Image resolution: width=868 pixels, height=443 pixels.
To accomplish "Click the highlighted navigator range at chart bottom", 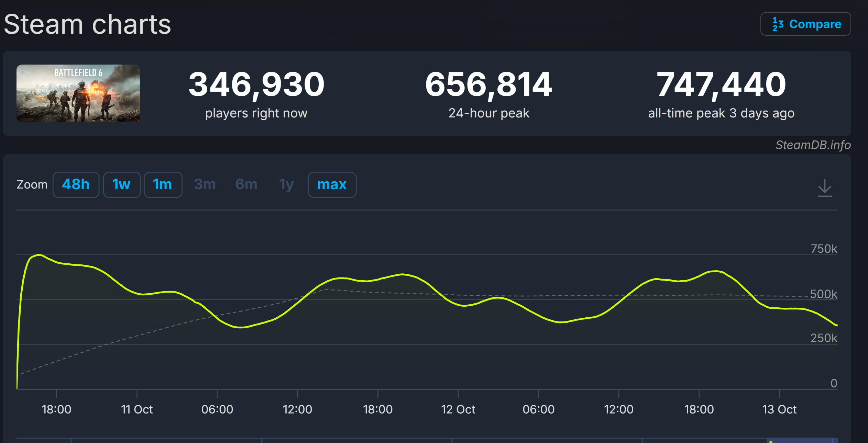I will pyautogui.click(x=801, y=440).
